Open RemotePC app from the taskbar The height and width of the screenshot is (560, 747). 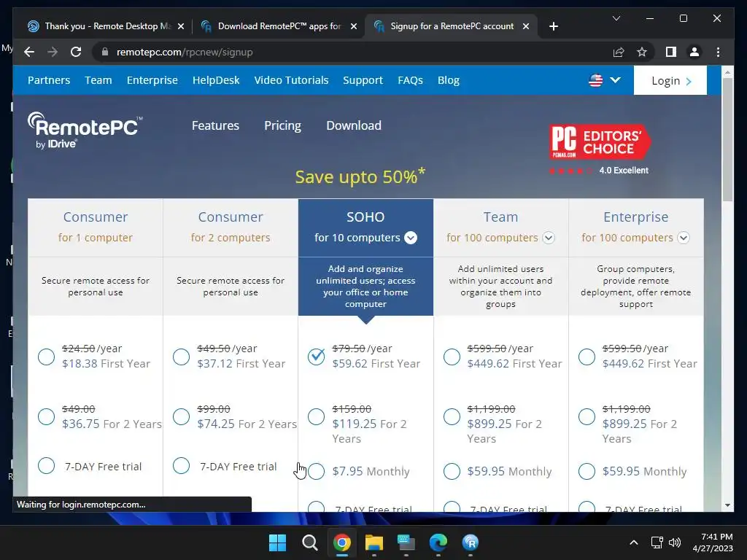[471, 542]
